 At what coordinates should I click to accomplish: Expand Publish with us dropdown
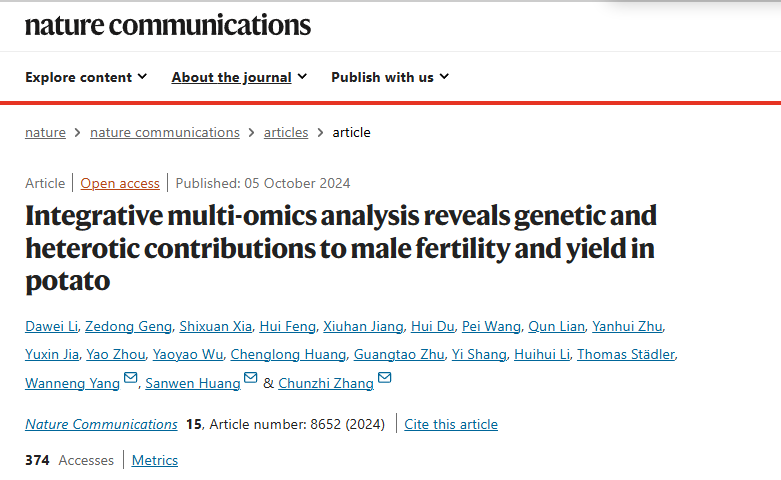(390, 77)
